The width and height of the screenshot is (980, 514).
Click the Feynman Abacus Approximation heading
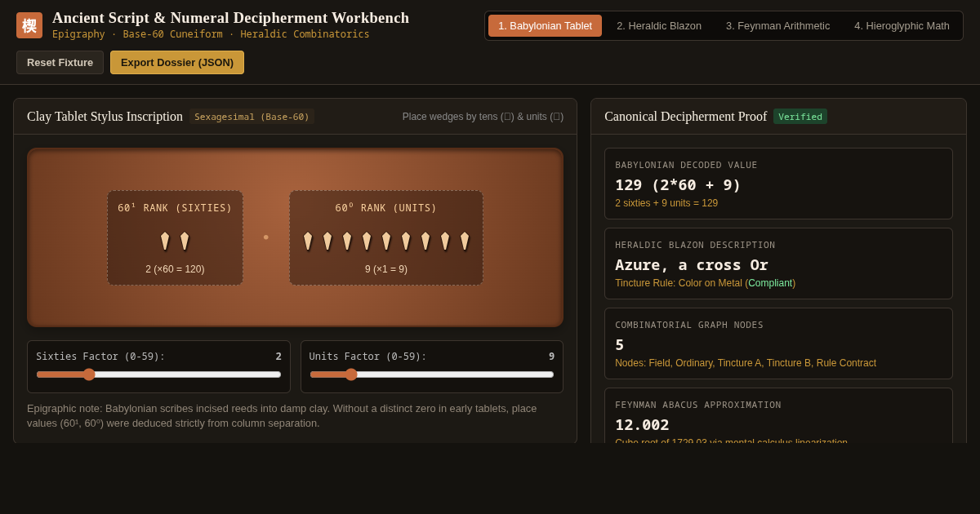[698, 405]
